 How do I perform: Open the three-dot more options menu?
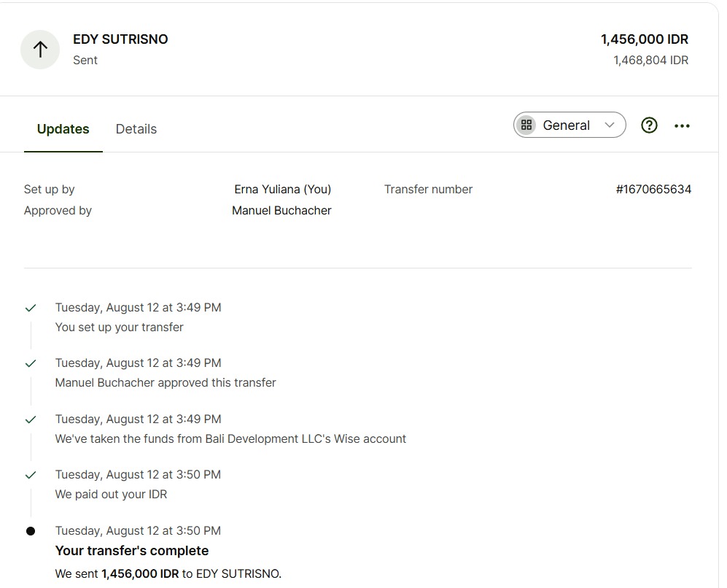[x=682, y=126]
